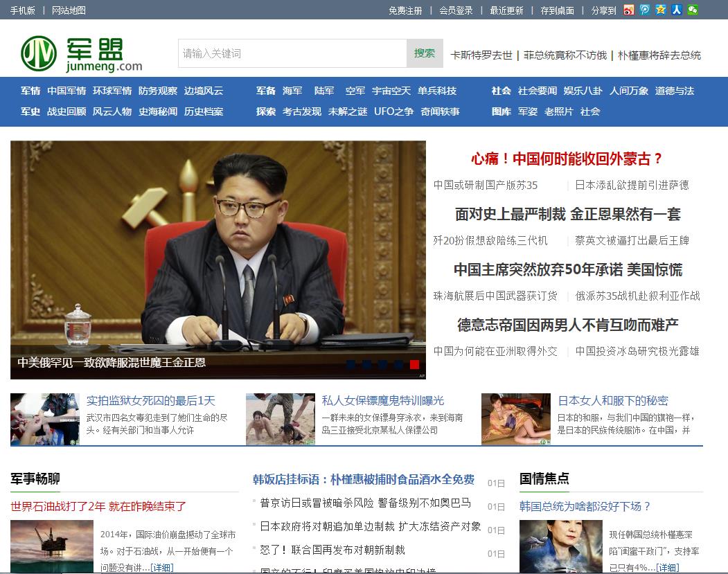Open UFO之争 in navigation bar
The height and width of the screenshot is (574, 728).
393,112
